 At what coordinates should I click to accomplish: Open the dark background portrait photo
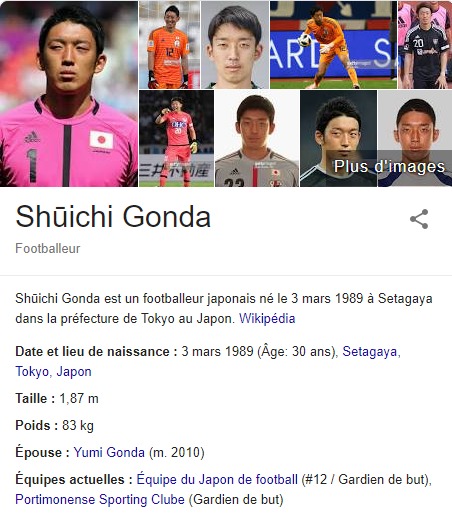[x=338, y=138]
